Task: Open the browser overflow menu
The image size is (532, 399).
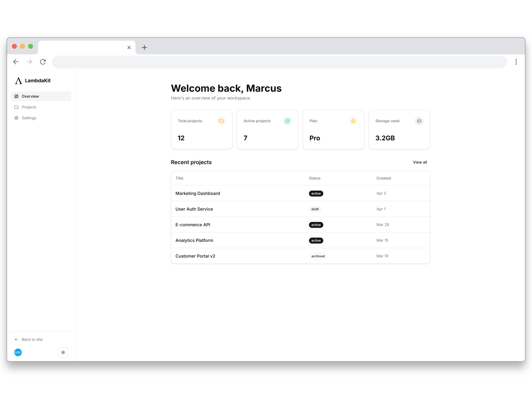Action: pos(516,62)
